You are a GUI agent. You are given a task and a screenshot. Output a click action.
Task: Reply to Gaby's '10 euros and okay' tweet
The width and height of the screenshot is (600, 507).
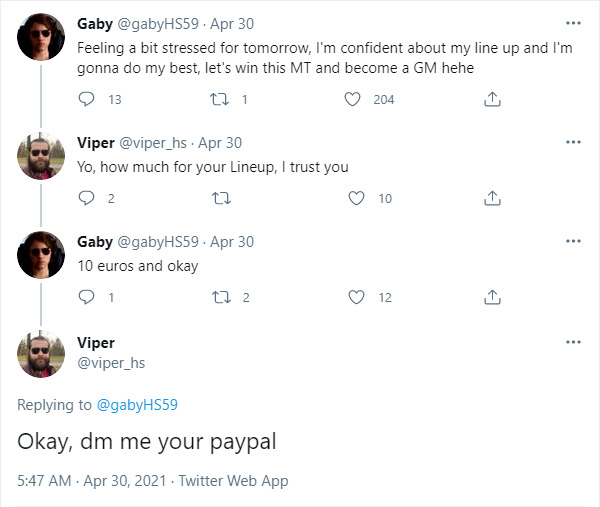pyautogui.click(x=86, y=297)
